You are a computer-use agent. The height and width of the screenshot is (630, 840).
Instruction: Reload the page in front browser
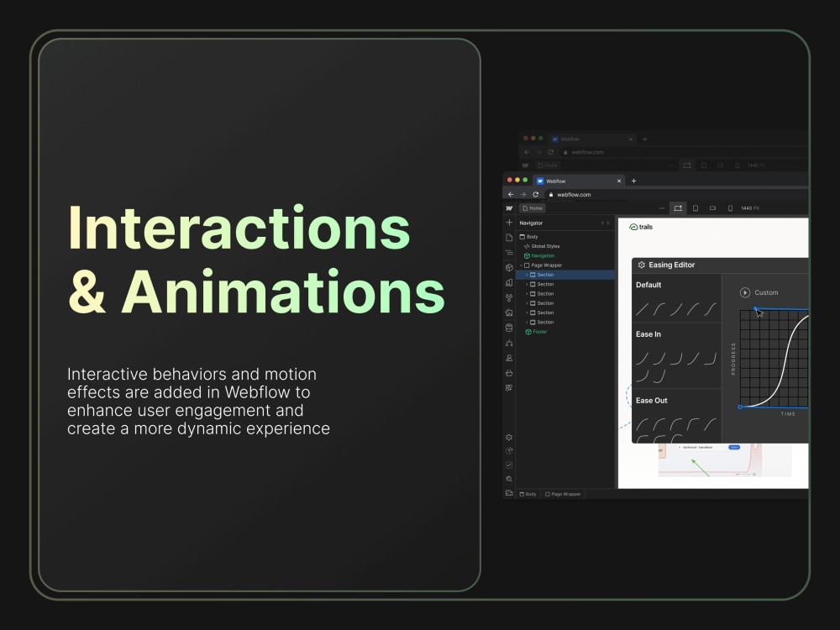[x=535, y=195]
